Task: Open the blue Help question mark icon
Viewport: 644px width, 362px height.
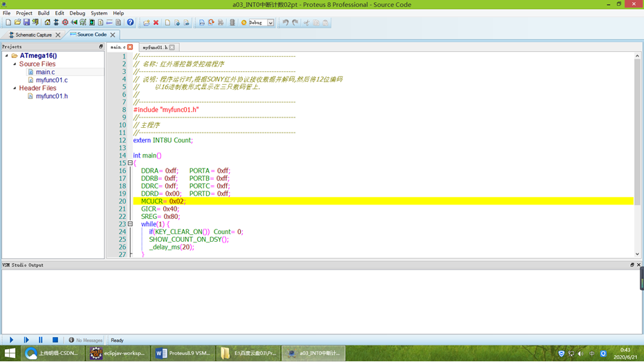Action: [x=130, y=23]
